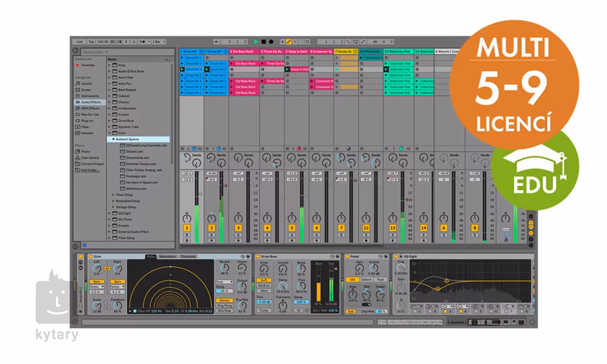Toggle track 1 activator button

pos(187,228)
